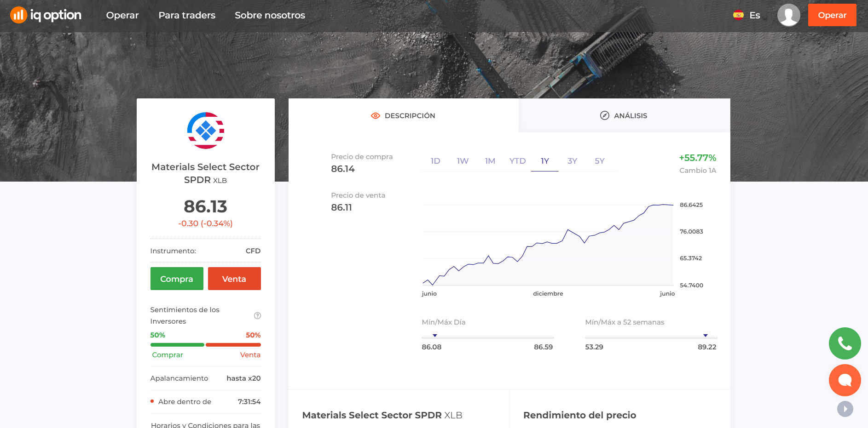
Task: Select the YTD chart range
Action: (x=517, y=161)
